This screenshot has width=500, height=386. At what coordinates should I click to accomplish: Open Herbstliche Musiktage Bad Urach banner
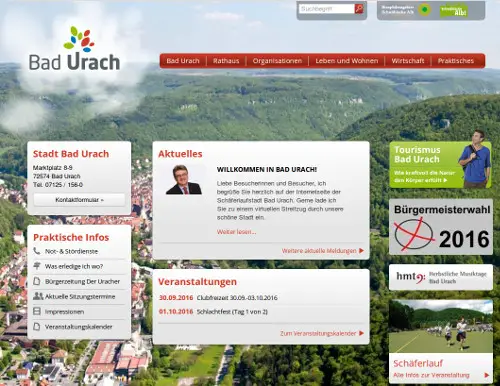coord(441,277)
